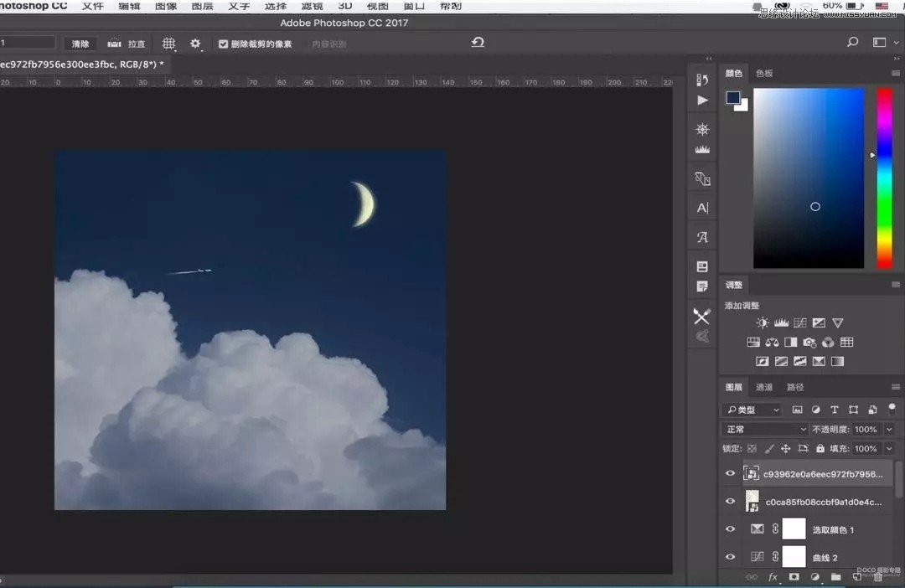The height and width of the screenshot is (588, 905).
Task: Toggle the delete cropped pixels checkbox
Action: click(x=224, y=44)
